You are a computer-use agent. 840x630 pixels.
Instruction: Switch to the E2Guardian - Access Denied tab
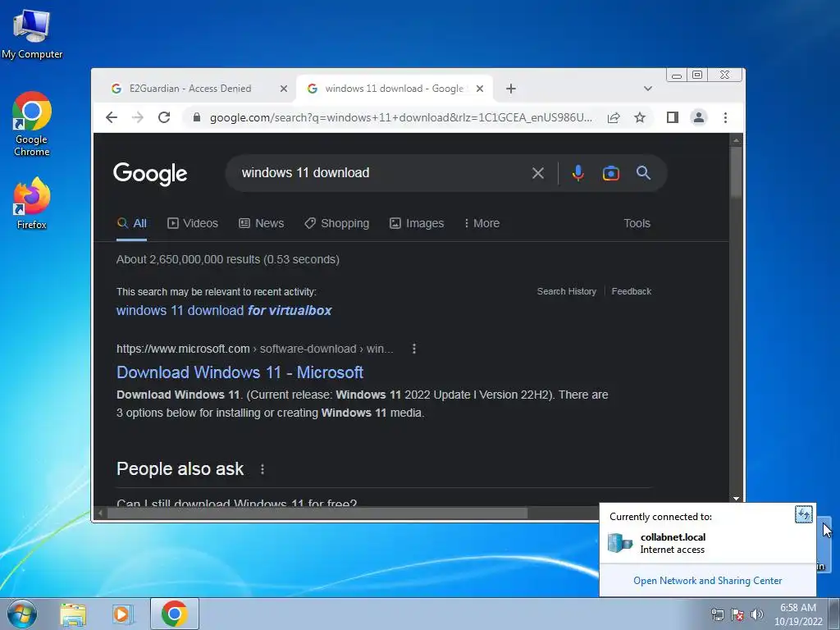(x=190, y=89)
